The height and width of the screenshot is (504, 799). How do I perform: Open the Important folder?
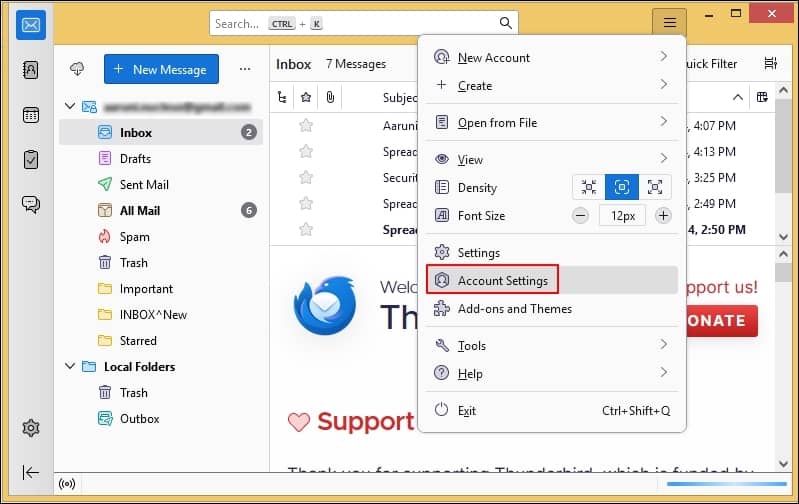[161, 288]
